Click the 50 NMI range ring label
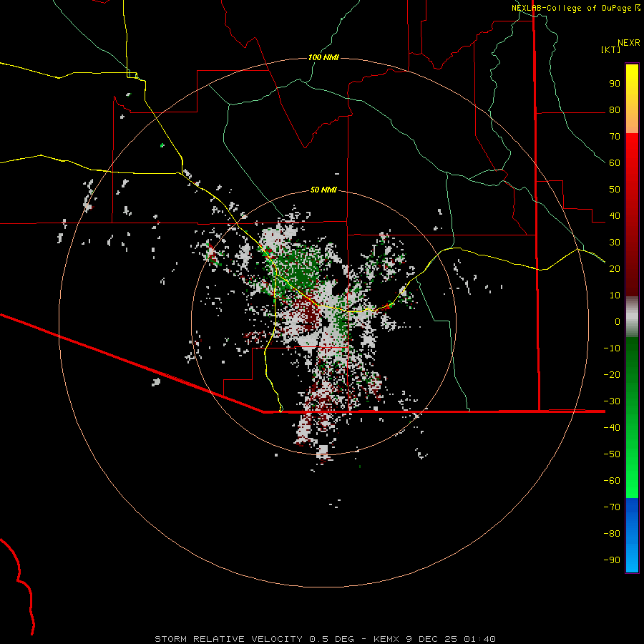 click(323, 190)
